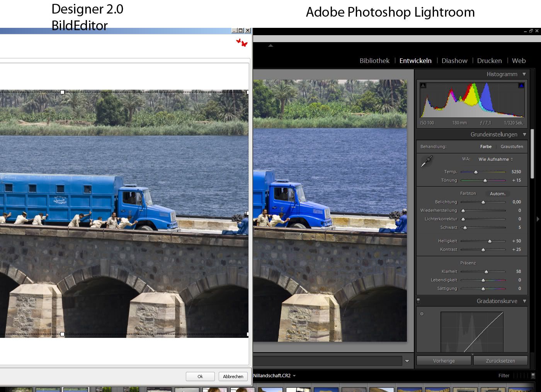Click Abbrechen in the BildEditor dialog
The height and width of the screenshot is (392, 541).
(x=233, y=377)
